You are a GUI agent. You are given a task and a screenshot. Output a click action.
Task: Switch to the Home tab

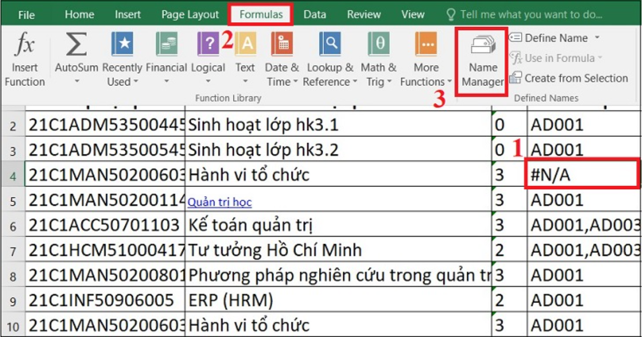79,15
